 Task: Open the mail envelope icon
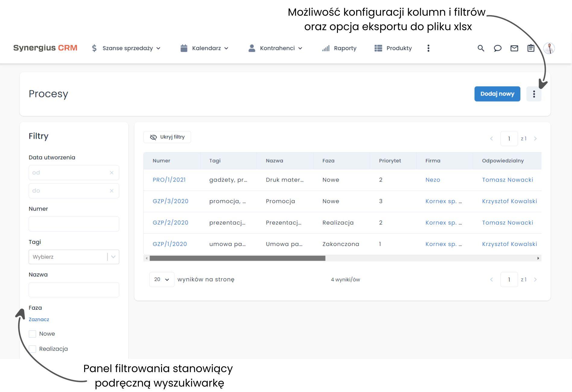pyautogui.click(x=514, y=48)
